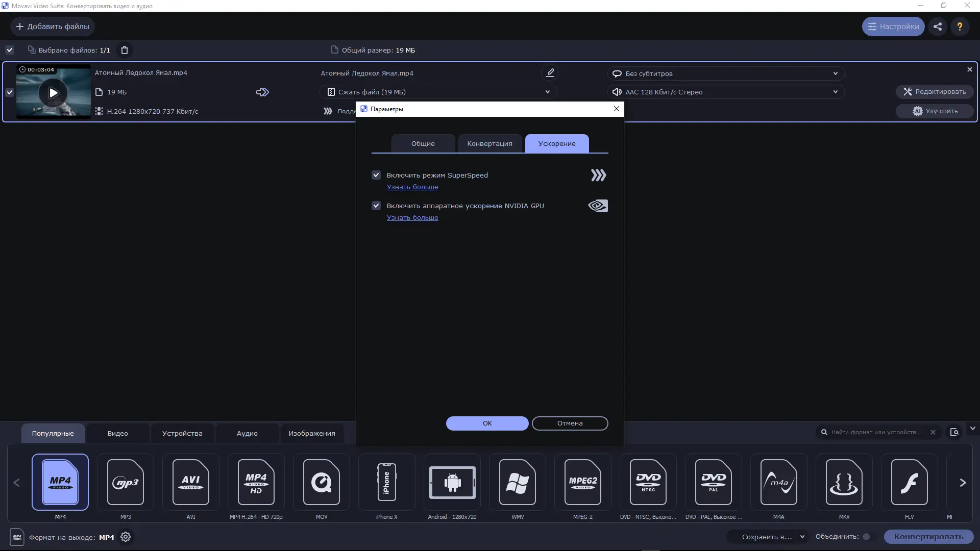Select the MP3 format icon
Screen dimensions: 980x551
126,482
